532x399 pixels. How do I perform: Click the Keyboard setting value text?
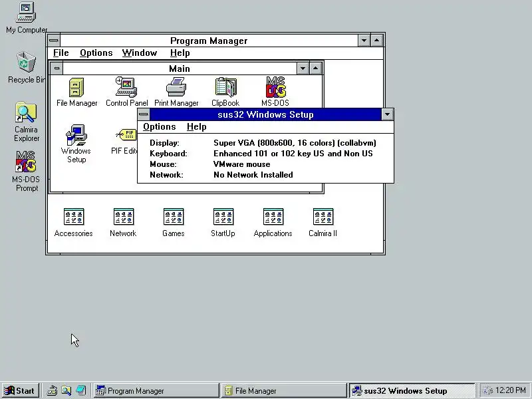coord(293,154)
